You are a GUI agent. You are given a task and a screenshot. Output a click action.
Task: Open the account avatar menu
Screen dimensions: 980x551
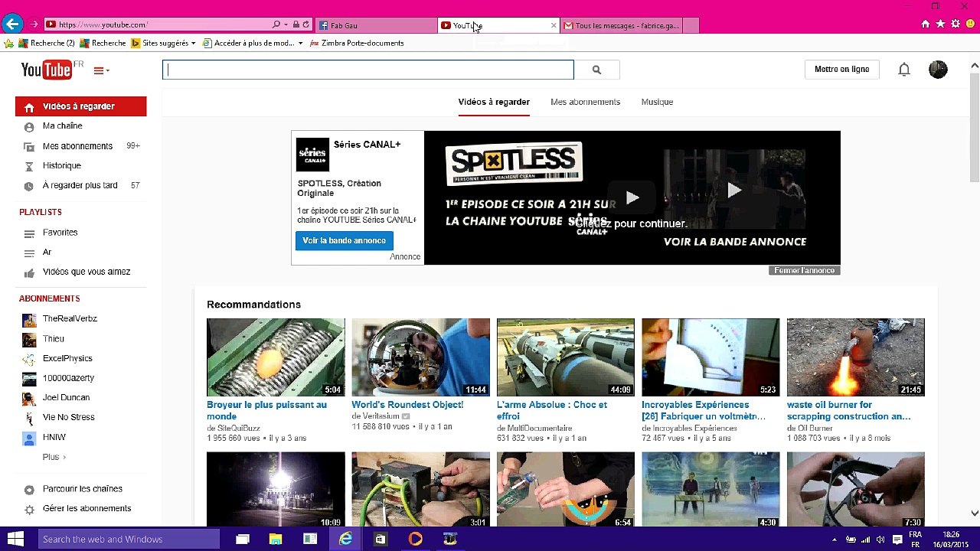pos(938,70)
